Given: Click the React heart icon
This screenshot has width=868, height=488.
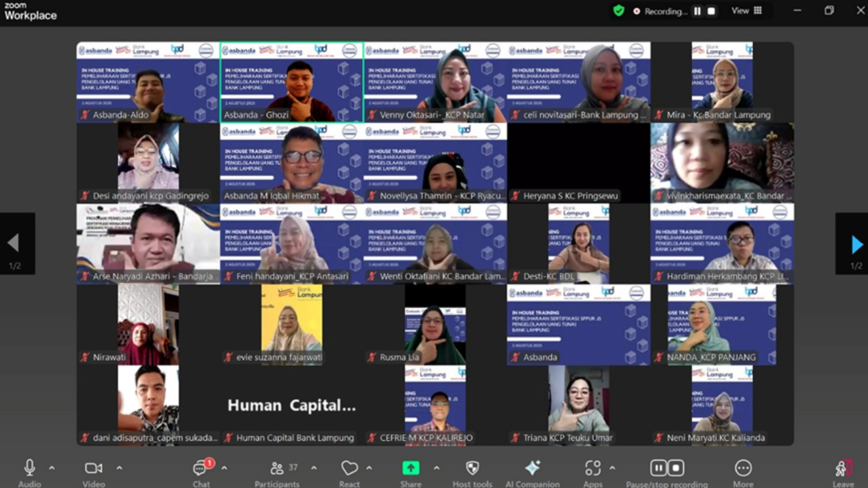Looking at the screenshot, I should (x=349, y=469).
